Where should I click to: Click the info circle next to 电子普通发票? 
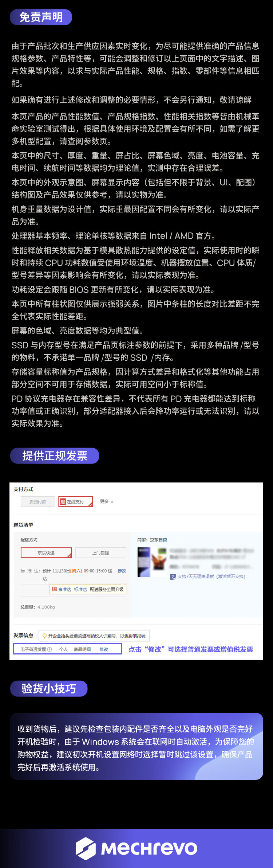tap(50, 649)
